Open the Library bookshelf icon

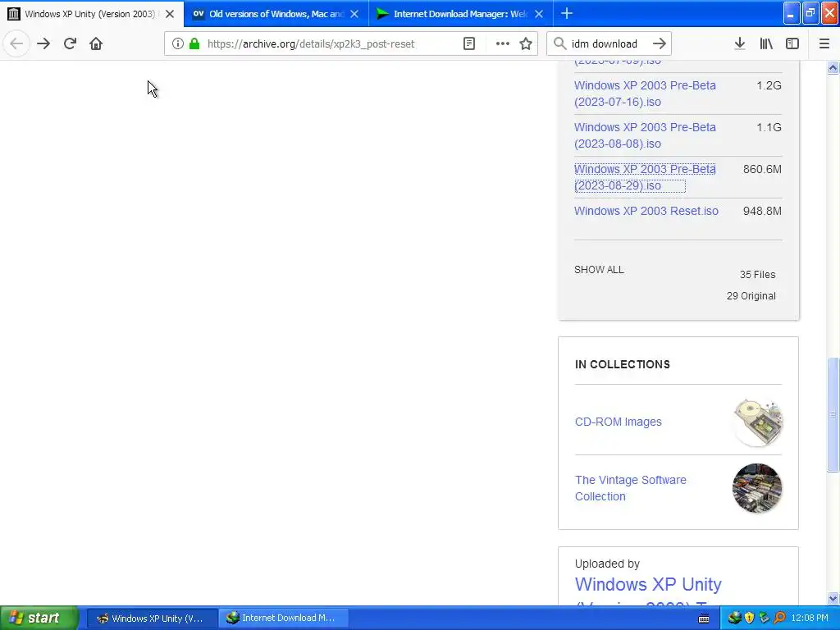[766, 43]
